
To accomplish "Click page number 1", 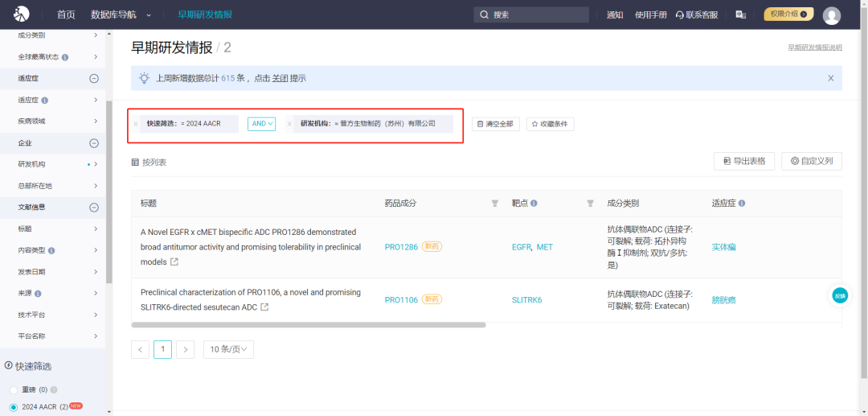I will [162, 349].
